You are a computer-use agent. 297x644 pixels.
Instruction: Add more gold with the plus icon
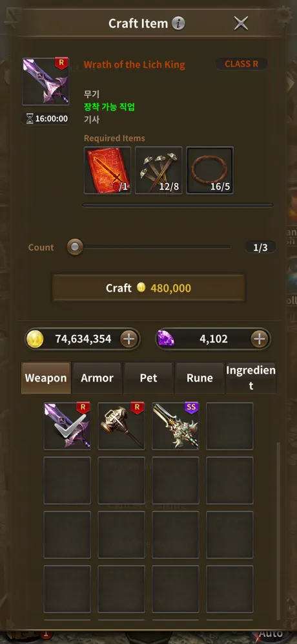129,339
